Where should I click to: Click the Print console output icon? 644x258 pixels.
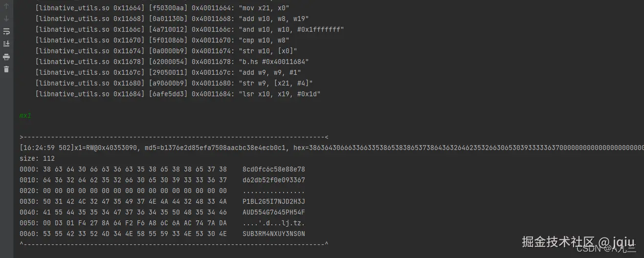pyautogui.click(x=6, y=57)
